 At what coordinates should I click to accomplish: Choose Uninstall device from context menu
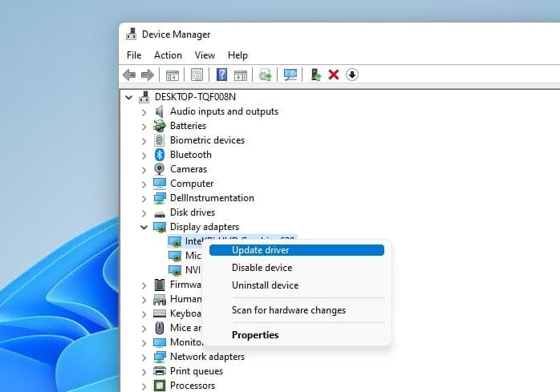(x=265, y=285)
